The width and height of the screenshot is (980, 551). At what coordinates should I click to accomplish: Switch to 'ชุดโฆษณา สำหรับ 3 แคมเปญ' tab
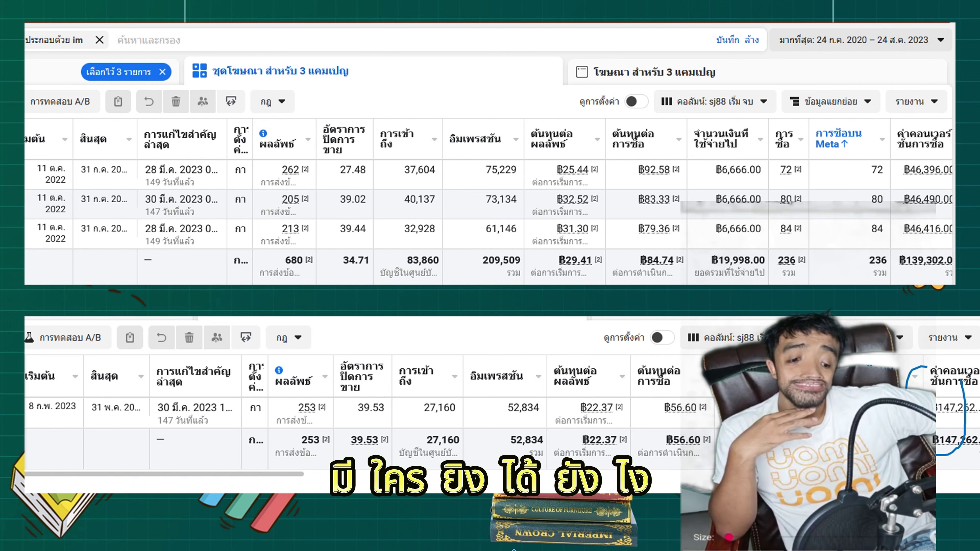click(280, 71)
